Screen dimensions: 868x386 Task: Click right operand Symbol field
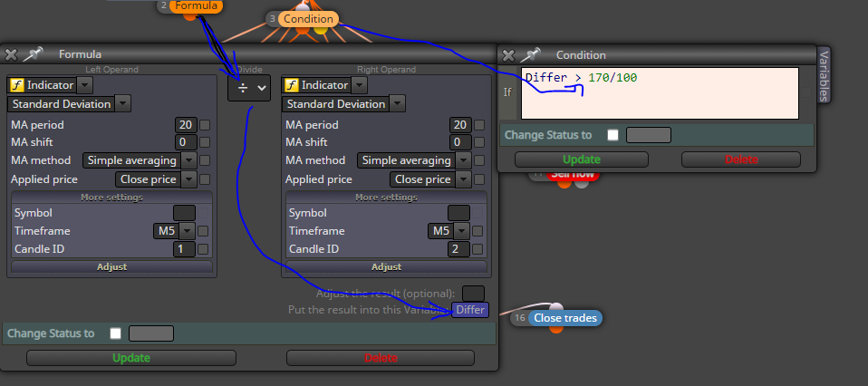click(458, 213)
